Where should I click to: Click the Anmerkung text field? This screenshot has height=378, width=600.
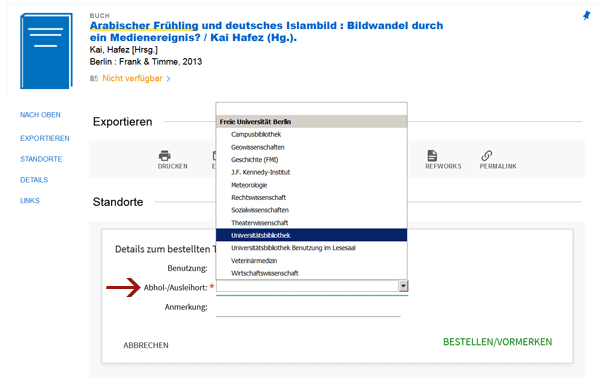pos(308,309)
